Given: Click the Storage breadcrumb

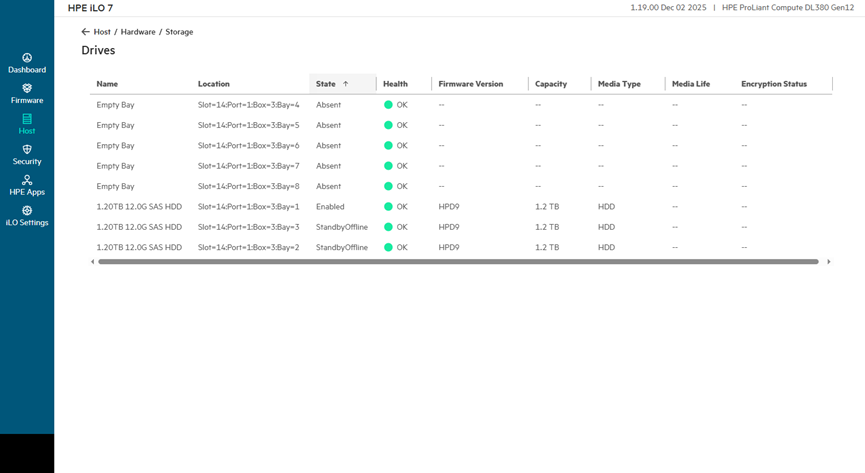Looking at the screenshot, I should pos(179,32).
